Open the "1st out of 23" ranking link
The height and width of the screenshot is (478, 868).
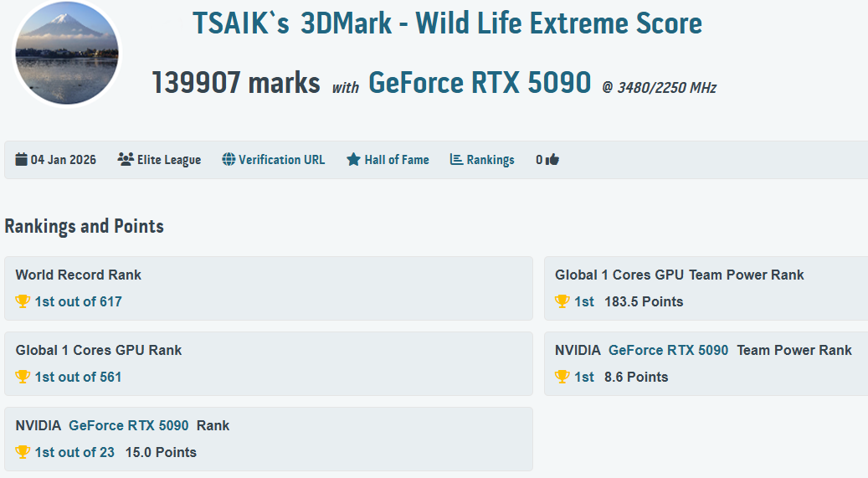[74, 452]
